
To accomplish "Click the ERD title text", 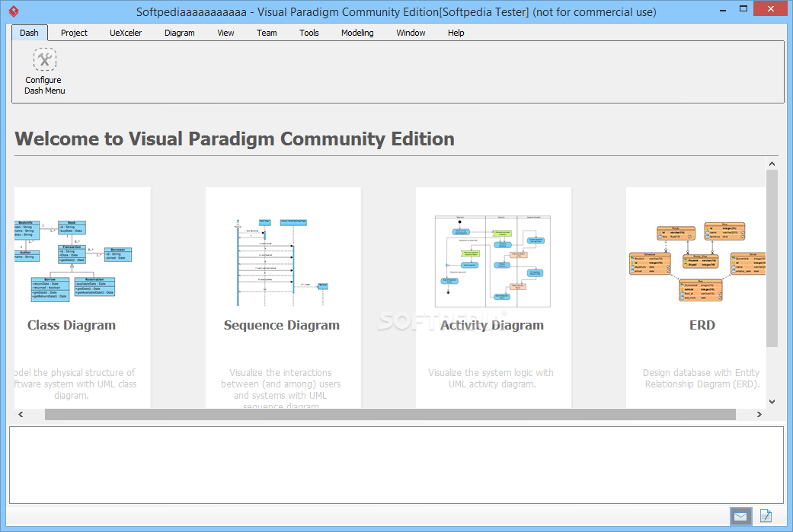I will tap(702, 325).
